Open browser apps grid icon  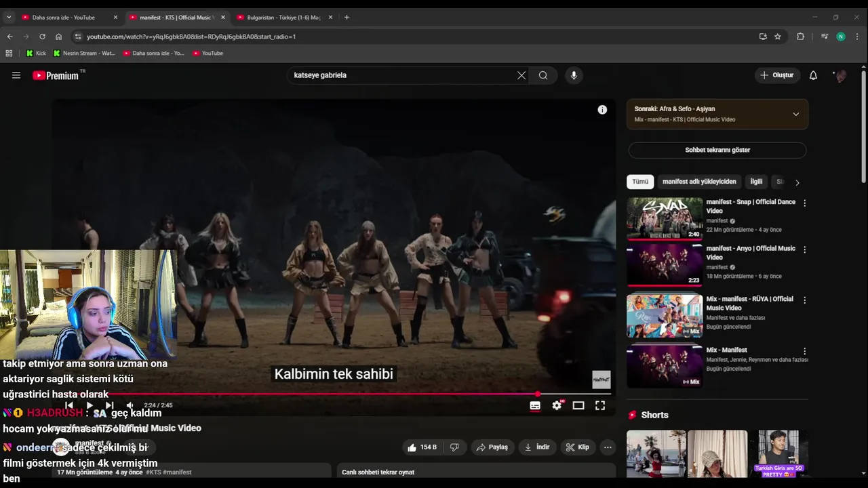(9, 53)
